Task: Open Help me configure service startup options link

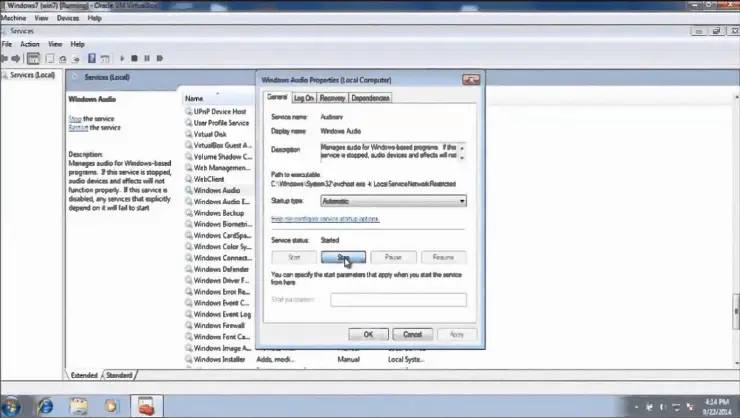Action: tap(325, 219)
